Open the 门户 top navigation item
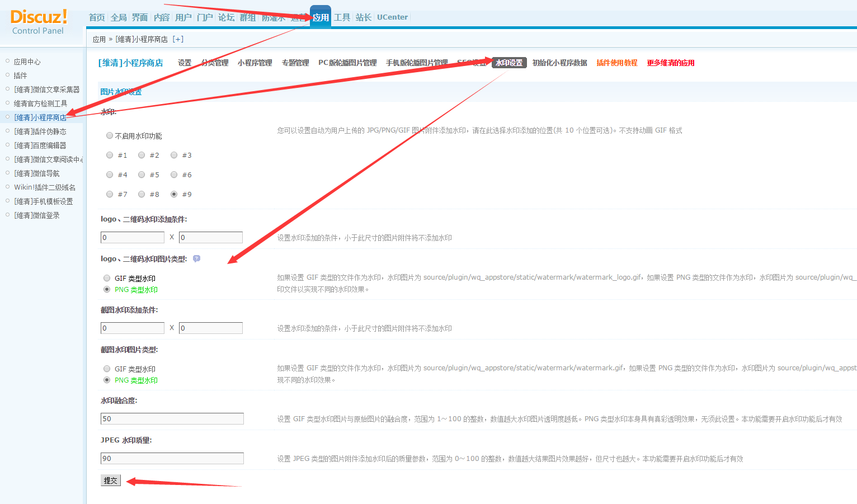 coord(205,17)
